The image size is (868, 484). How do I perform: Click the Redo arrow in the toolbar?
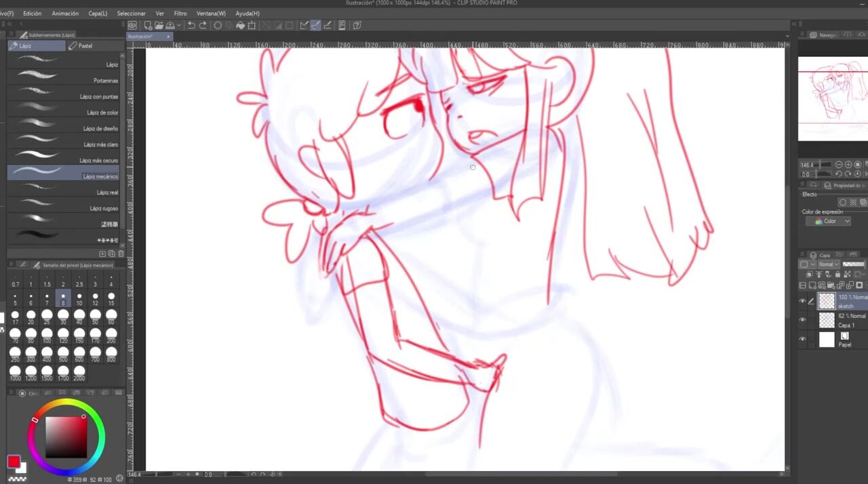(x=203, y=25)
